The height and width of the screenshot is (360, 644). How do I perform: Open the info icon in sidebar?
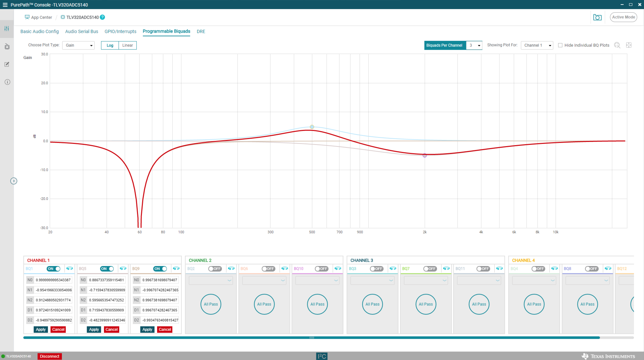[7, 82]
